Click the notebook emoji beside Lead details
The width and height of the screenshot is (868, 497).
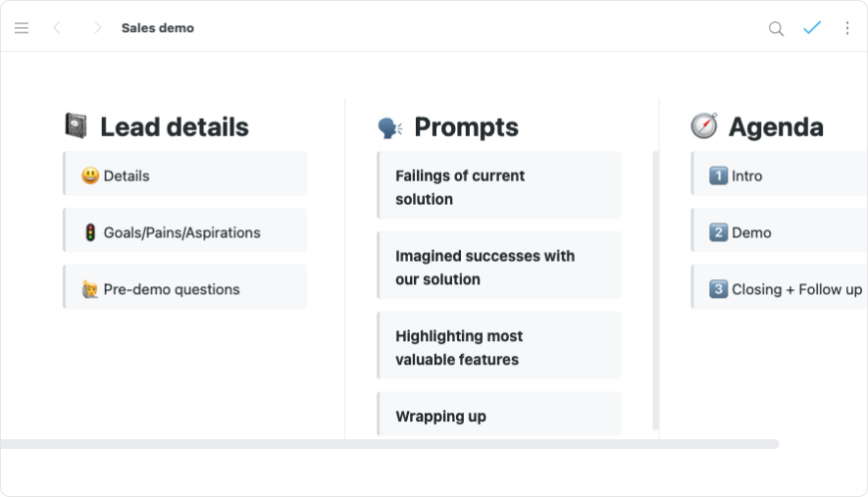76,126
